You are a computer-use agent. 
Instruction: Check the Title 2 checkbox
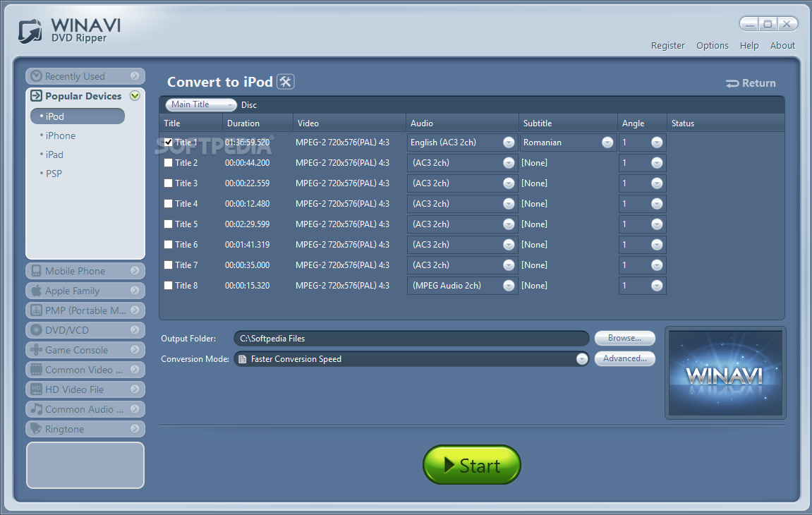click(169, 163)
